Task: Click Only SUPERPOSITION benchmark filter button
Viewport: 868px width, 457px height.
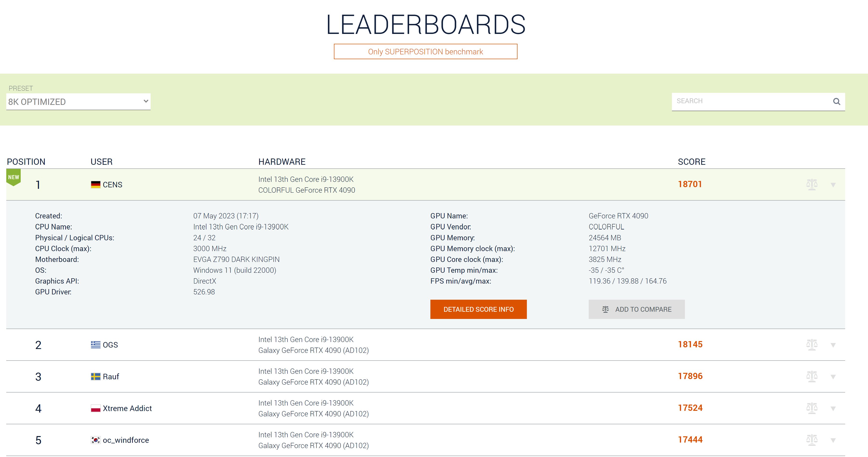Action: pos(425,51)
